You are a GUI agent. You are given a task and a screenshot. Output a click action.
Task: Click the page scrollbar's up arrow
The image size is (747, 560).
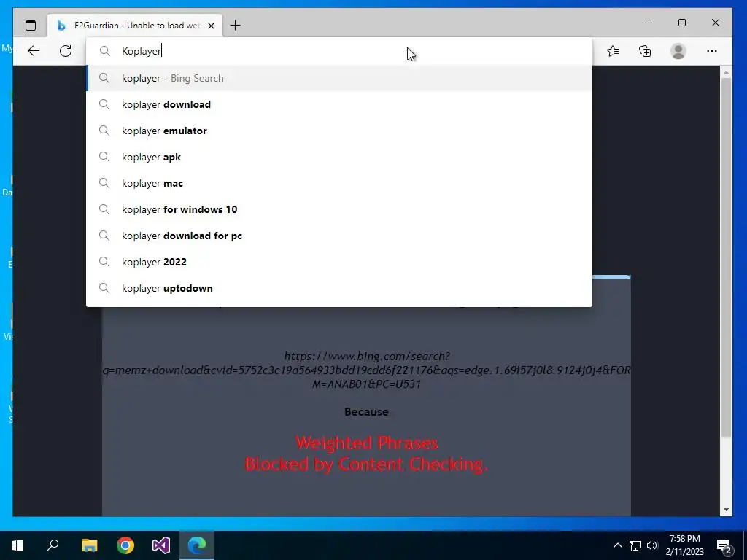[726, 72]
